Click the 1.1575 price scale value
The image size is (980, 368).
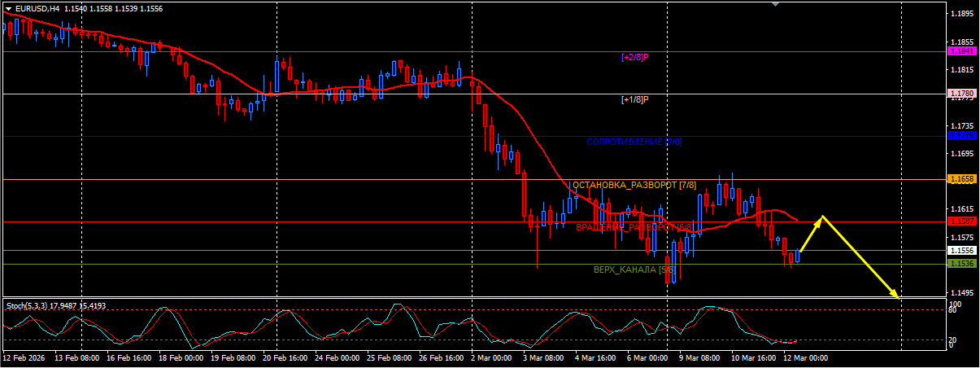tap(963, 237)
